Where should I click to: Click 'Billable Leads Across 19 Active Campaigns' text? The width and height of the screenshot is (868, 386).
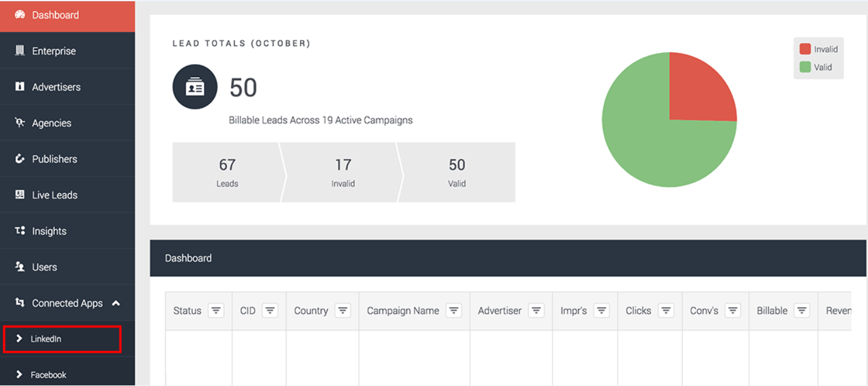click(320, 120)
